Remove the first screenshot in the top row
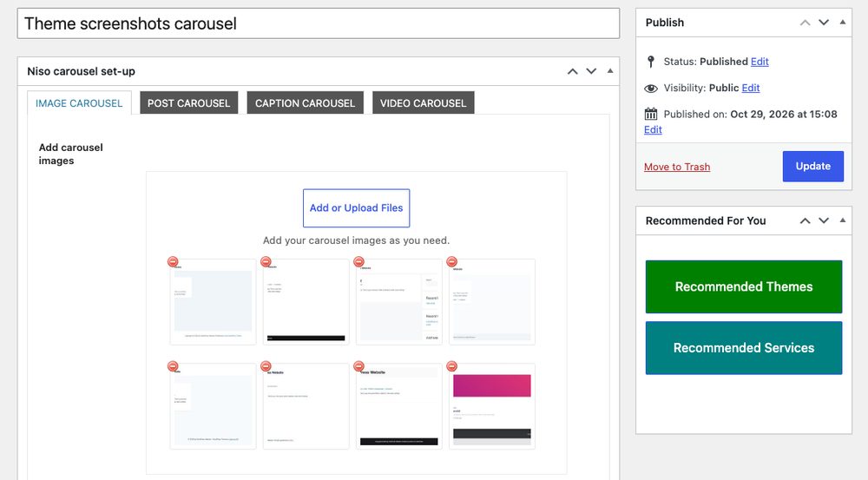The image size is (868, 480). (x=173, y=261)
